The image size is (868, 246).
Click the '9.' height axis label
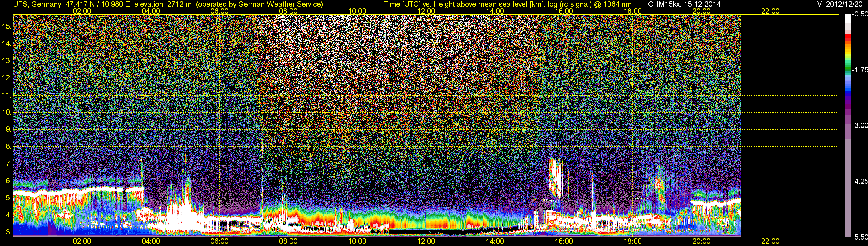tap(8, 129)
